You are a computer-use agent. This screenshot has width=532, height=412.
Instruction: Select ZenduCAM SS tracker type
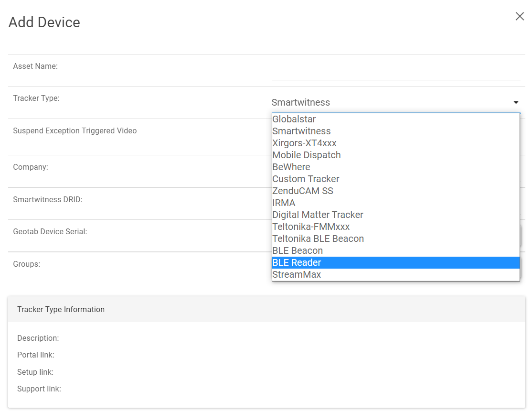pyautogui.click(x=395, y=191)
